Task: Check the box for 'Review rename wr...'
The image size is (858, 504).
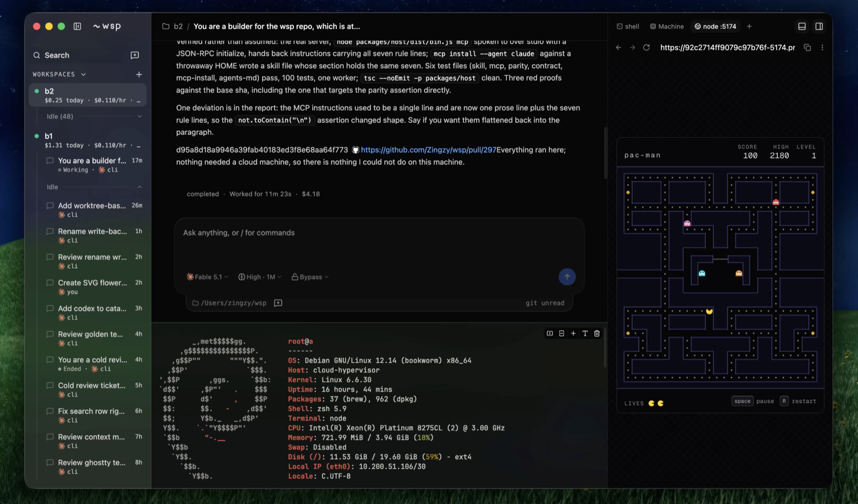Action: [x=50, y=257]
